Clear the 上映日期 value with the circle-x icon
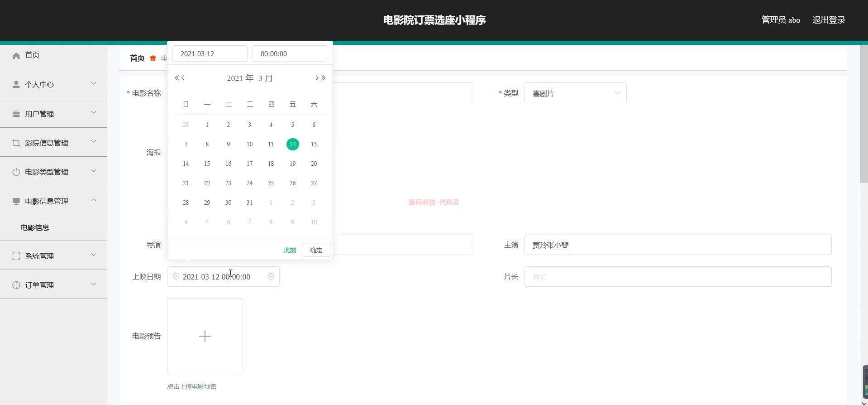868x405 pixels. click(271, 276)
